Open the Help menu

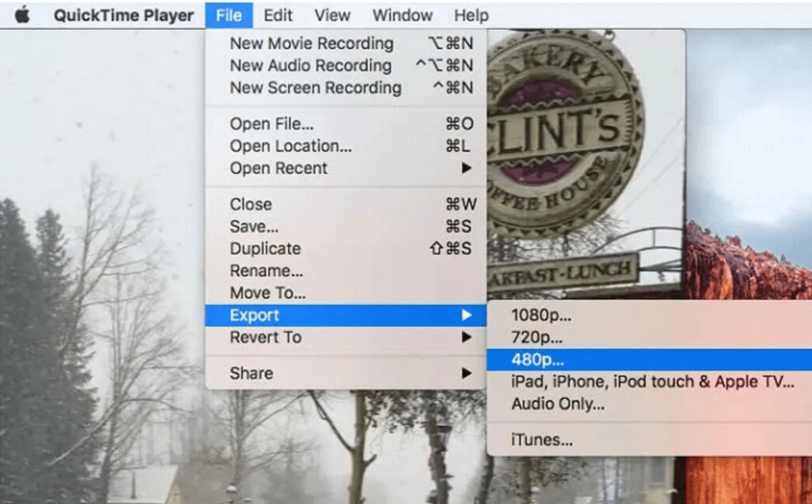[x=471, y=16]
